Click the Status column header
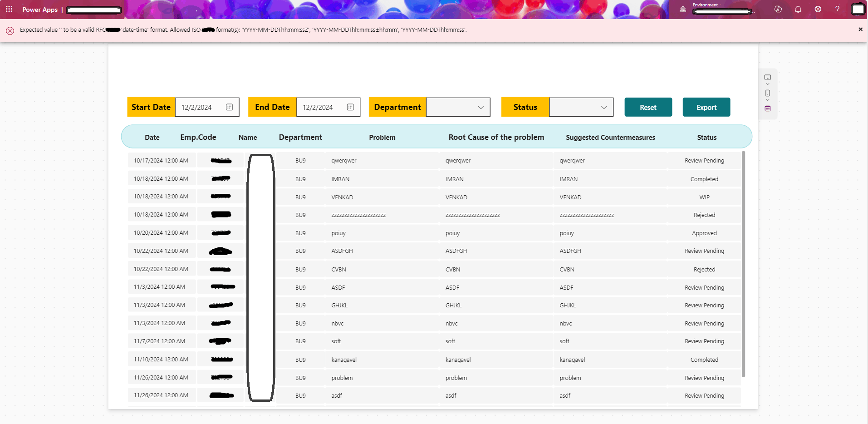 click(707, 137)
